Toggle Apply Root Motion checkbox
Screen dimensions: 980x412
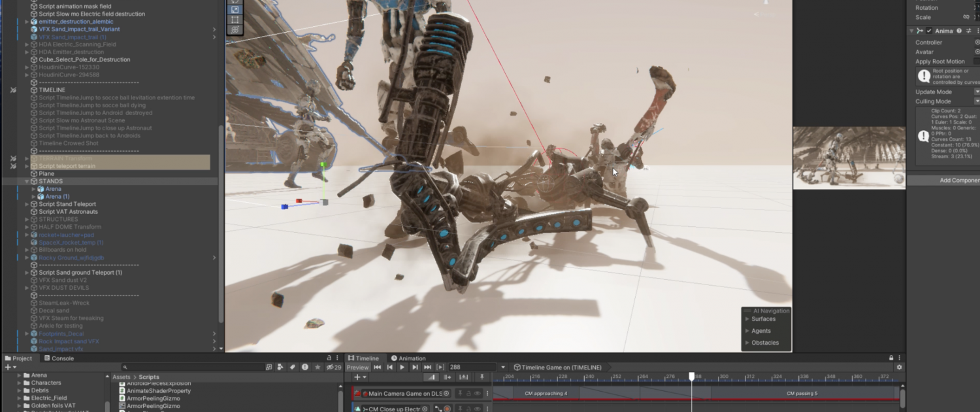977,61
